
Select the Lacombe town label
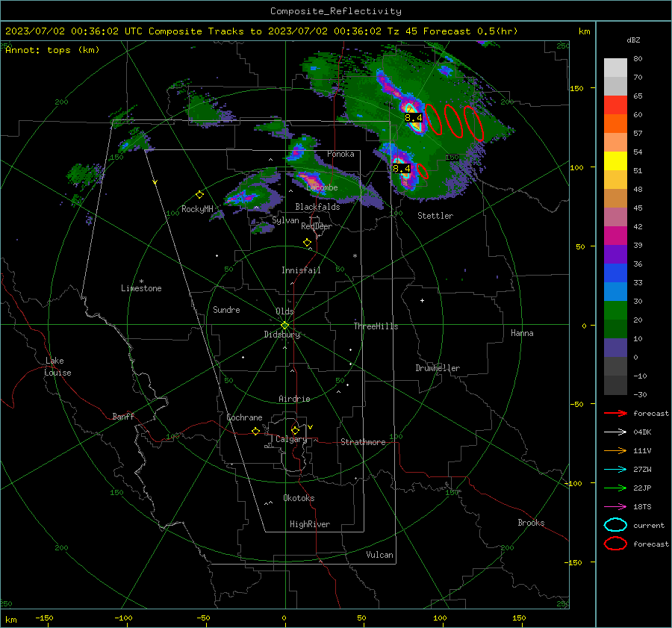(x=323, y=187)
